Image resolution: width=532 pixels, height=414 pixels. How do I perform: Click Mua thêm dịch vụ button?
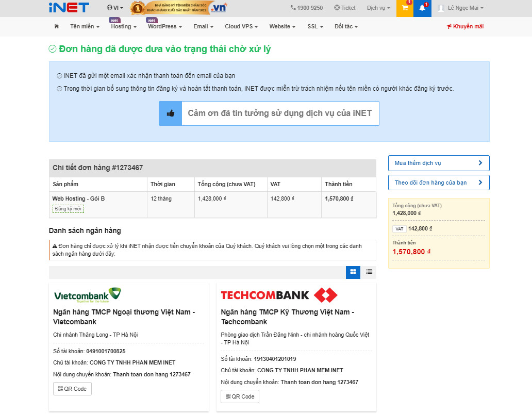coord(438,163)
